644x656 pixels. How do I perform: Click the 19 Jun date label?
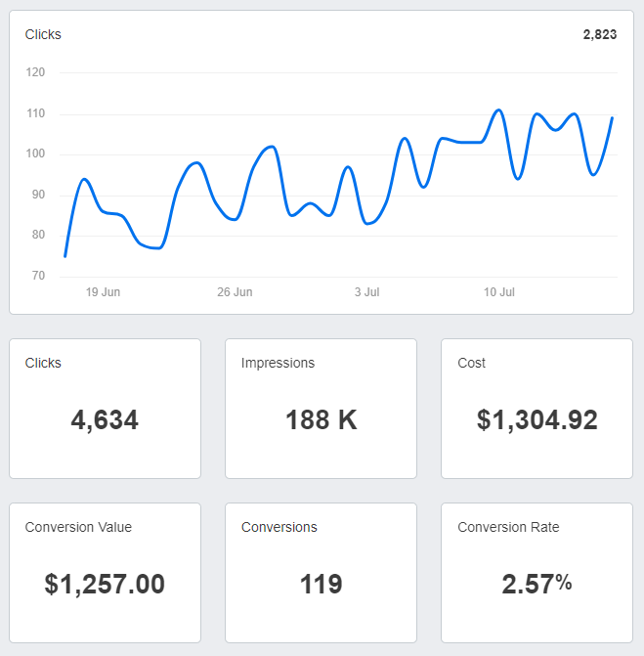coord(103,292)
